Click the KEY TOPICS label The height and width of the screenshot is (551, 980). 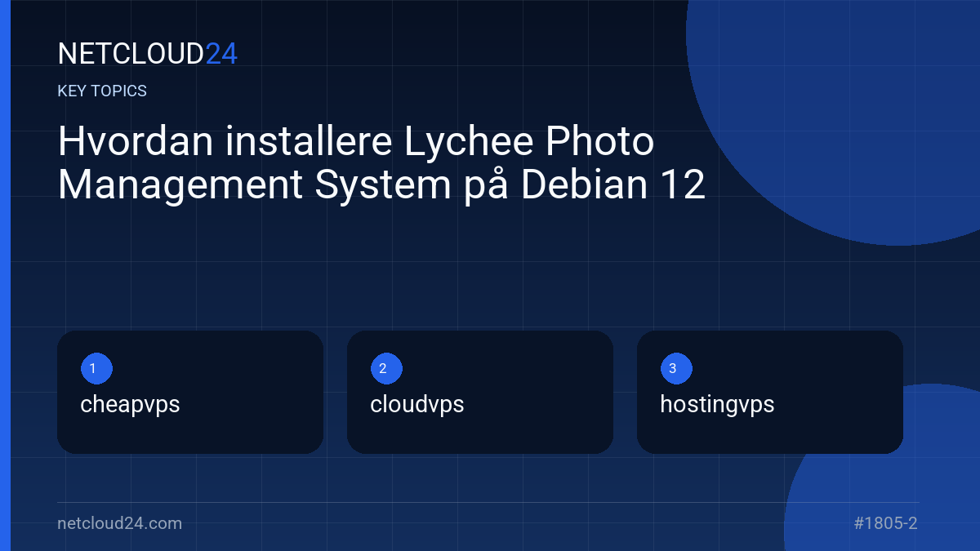(102, 91)
